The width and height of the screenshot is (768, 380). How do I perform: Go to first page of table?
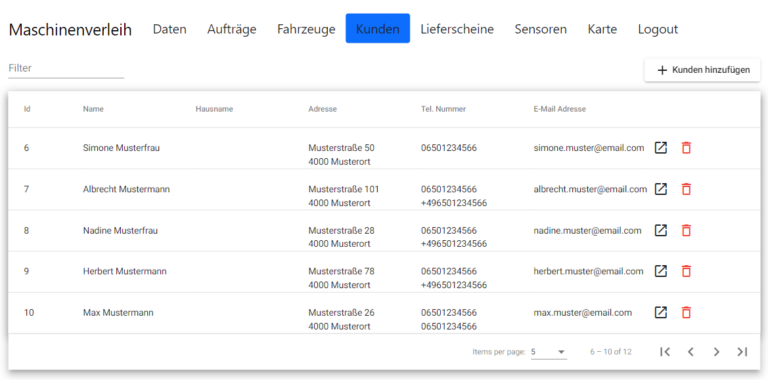665,352
